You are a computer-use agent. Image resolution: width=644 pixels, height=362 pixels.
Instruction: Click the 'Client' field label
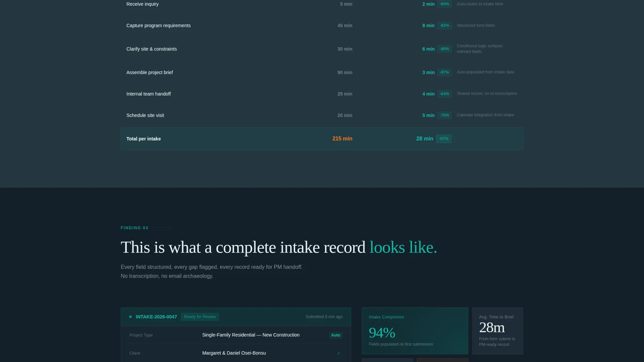(135, 353)
